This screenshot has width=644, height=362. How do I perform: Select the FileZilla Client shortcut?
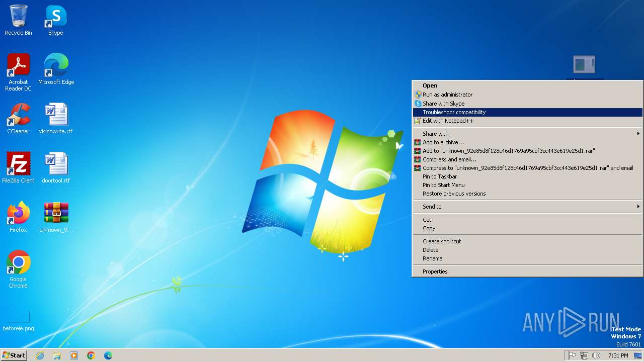coord(18,167)
